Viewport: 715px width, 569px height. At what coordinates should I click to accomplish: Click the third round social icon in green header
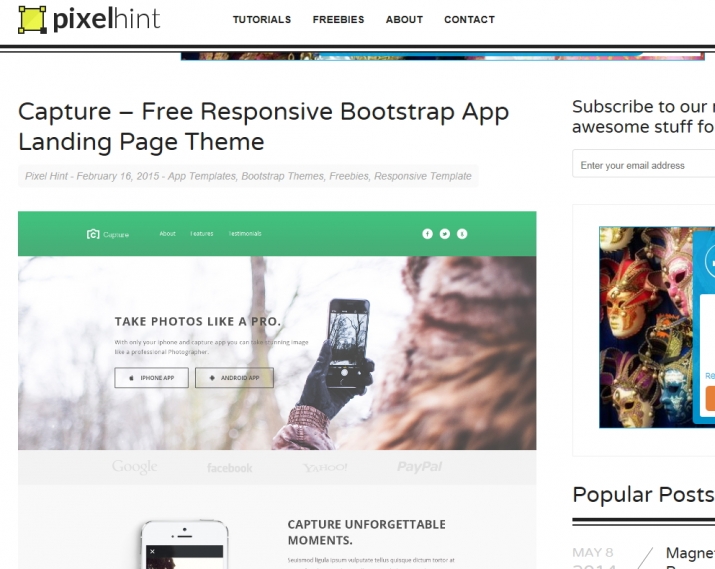coord(462,234)
